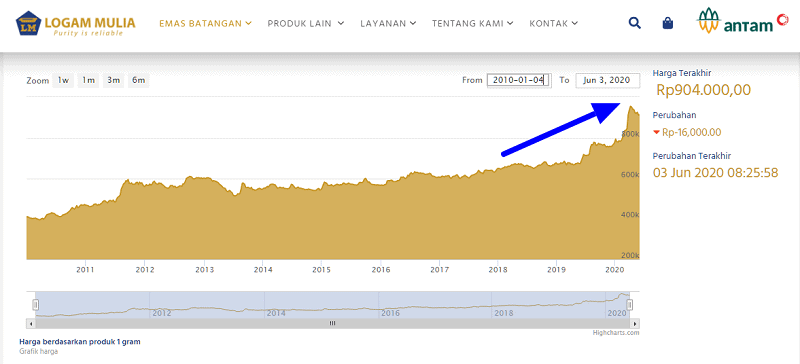The image size is (800, 364).
Task: Click the Harga Terakhir label
Action: click(682, 73)
